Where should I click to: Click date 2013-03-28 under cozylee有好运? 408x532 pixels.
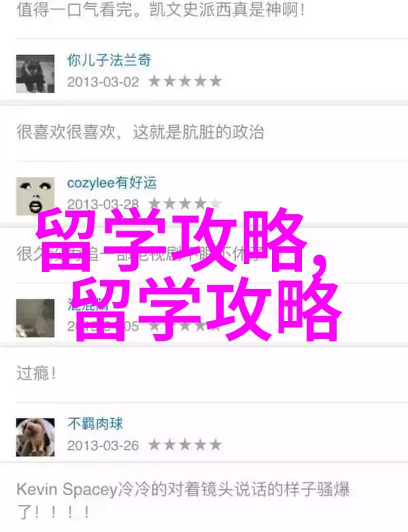tap(103, 204)
